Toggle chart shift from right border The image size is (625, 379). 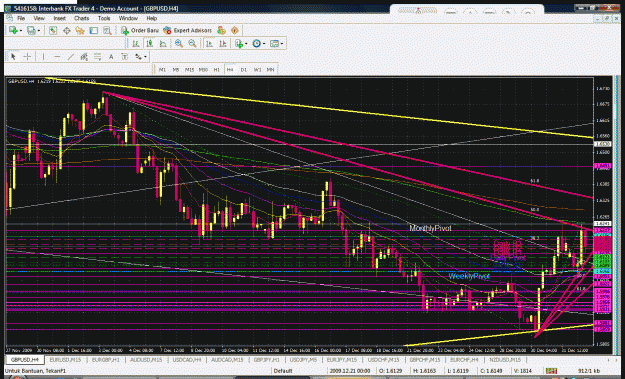(x=223, y=43)
